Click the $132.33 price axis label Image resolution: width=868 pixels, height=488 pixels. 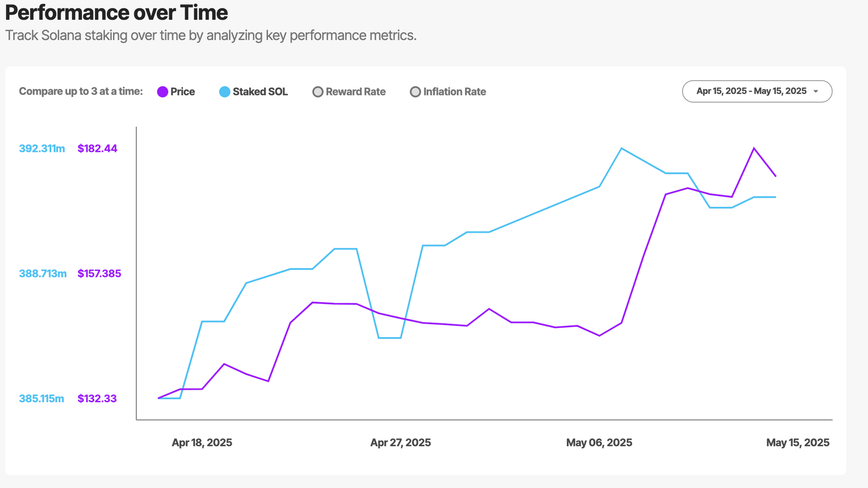click(x=97, y=398)
